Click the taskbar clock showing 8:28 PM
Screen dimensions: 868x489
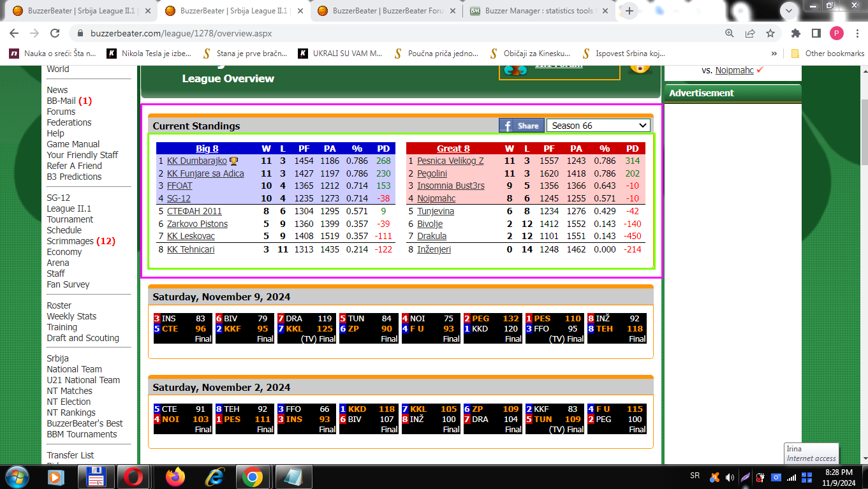839,477
